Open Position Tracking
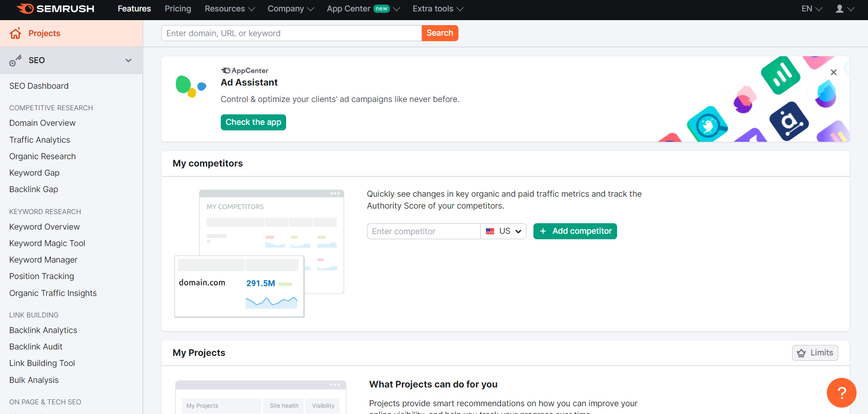 click(42, 276)
